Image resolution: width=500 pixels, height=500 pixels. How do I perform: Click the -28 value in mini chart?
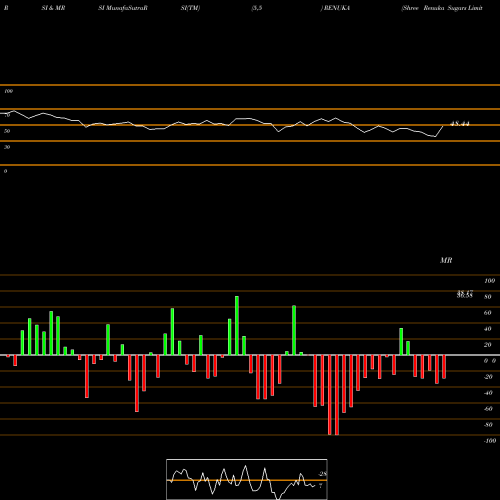tap(323, 474)
